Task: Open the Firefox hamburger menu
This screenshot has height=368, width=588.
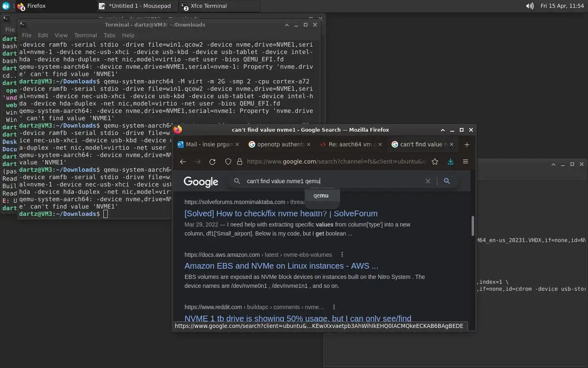Action: coord(465,162)
